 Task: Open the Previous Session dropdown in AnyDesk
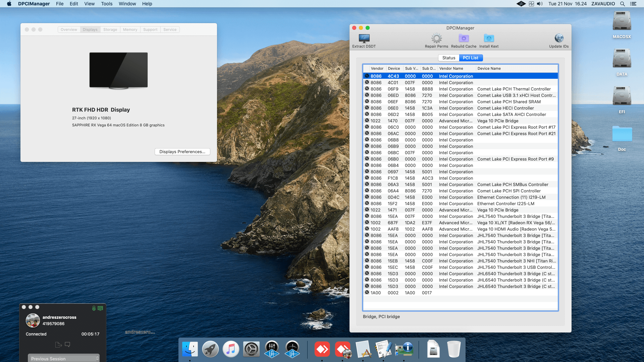[64, 358]
